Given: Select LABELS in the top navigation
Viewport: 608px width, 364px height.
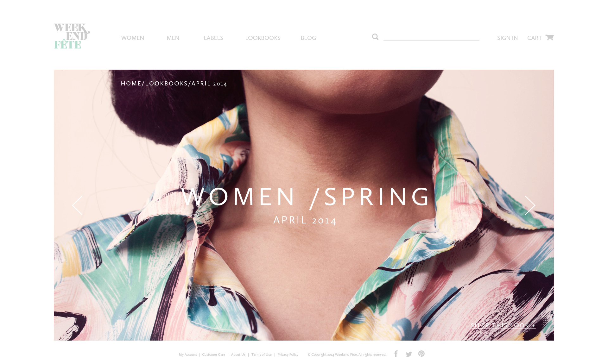Looking at the screenshot, I should pyautogui.click(x=213, y=38).
